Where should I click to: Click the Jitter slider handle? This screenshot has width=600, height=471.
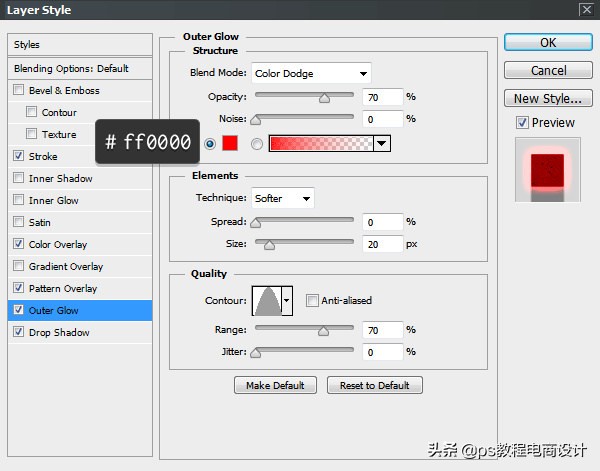(256, 353)
